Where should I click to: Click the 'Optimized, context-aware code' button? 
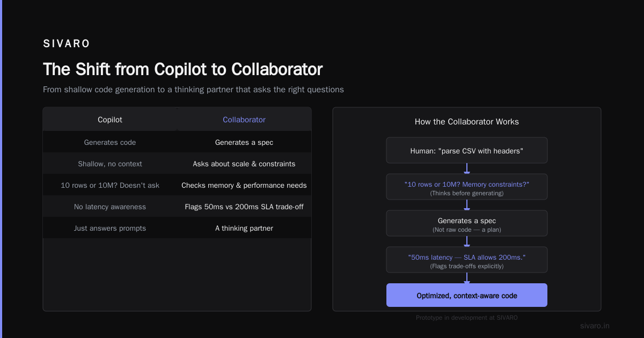[467, 295]
